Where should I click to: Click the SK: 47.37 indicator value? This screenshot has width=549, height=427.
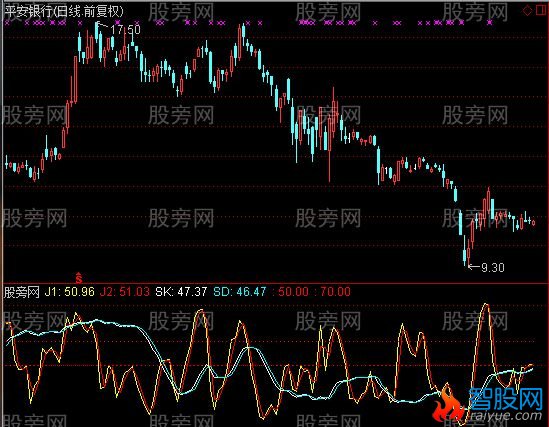click(x=181, y=292)
